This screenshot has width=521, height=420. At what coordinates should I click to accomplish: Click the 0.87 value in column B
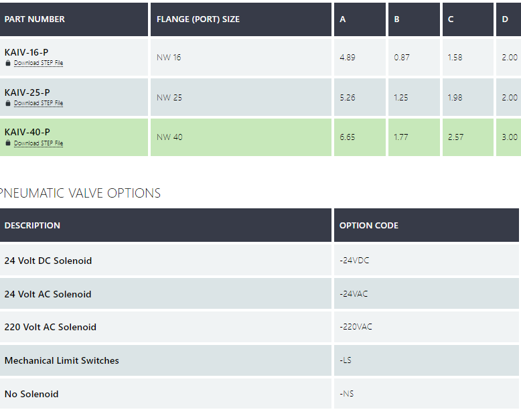coord(402,58)
